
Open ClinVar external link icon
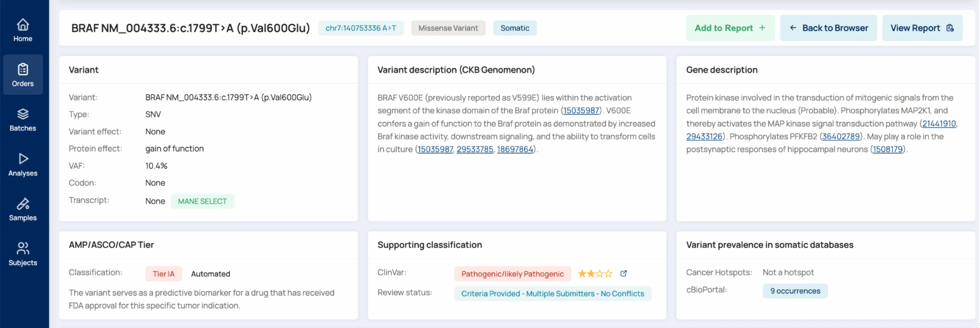[623, 274]
